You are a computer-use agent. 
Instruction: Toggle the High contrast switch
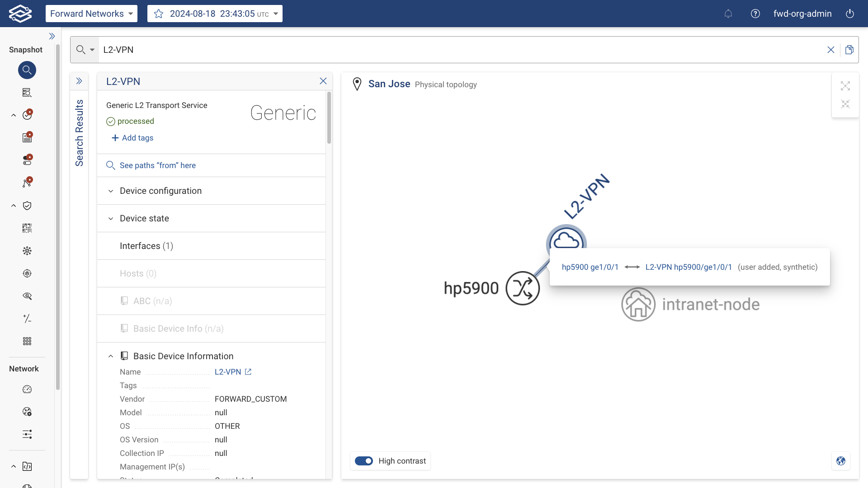pos(364,461)
